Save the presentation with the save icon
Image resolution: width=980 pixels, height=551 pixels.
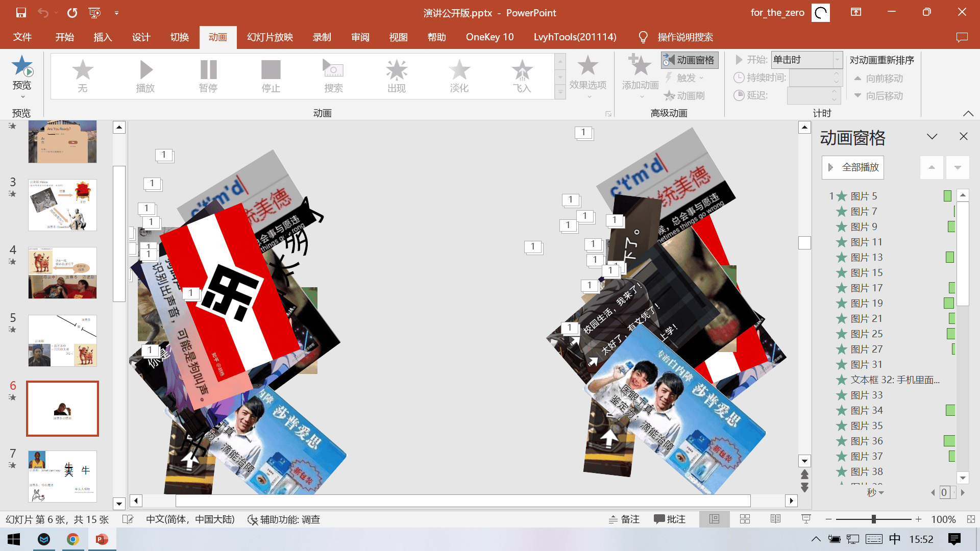click(21, 13)
